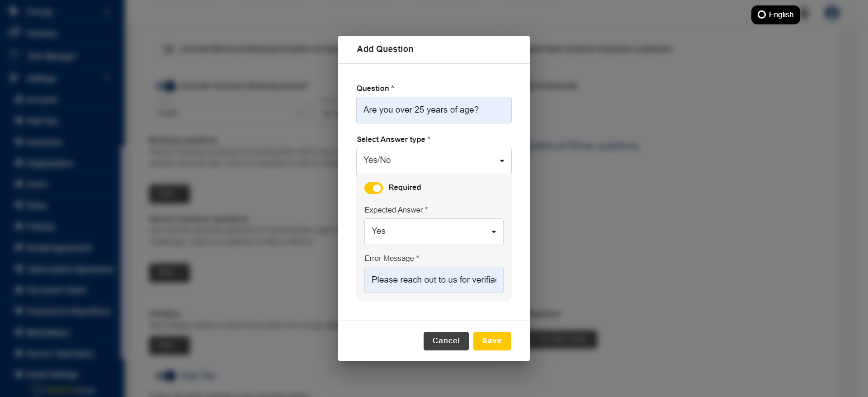Click the Error Message text field

tap(434, 280)
